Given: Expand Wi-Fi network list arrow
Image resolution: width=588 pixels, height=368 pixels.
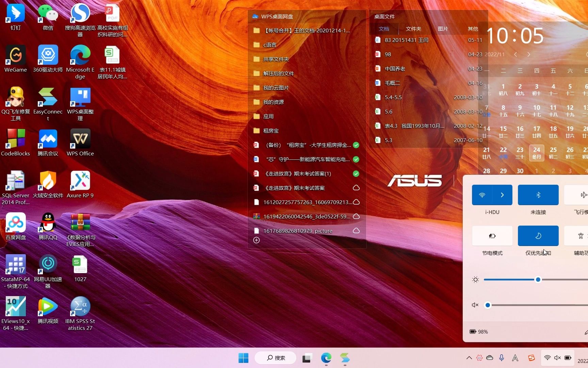Looking at the screenshot, I should click(x=502, y=195).
